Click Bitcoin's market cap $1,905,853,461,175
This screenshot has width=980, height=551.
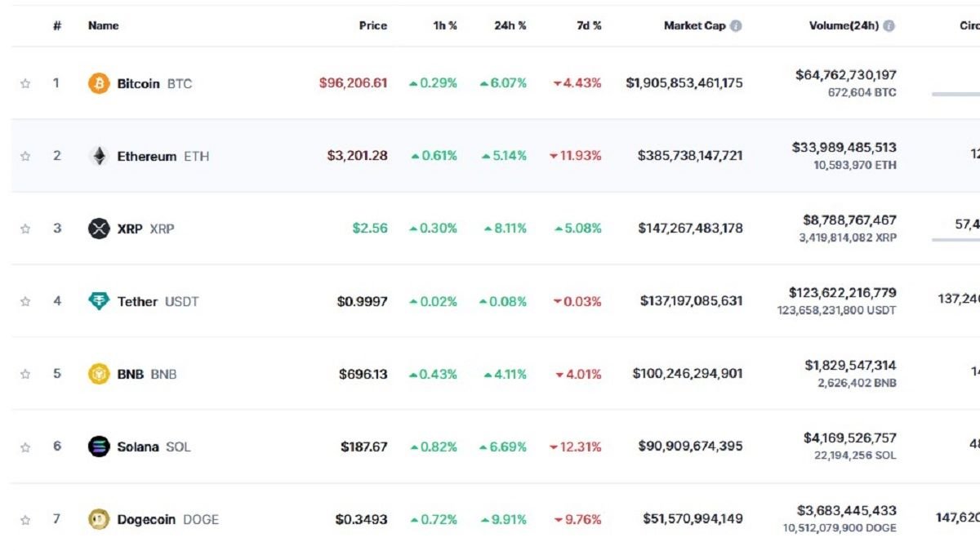pyautogui.click(x=684, y=83)
